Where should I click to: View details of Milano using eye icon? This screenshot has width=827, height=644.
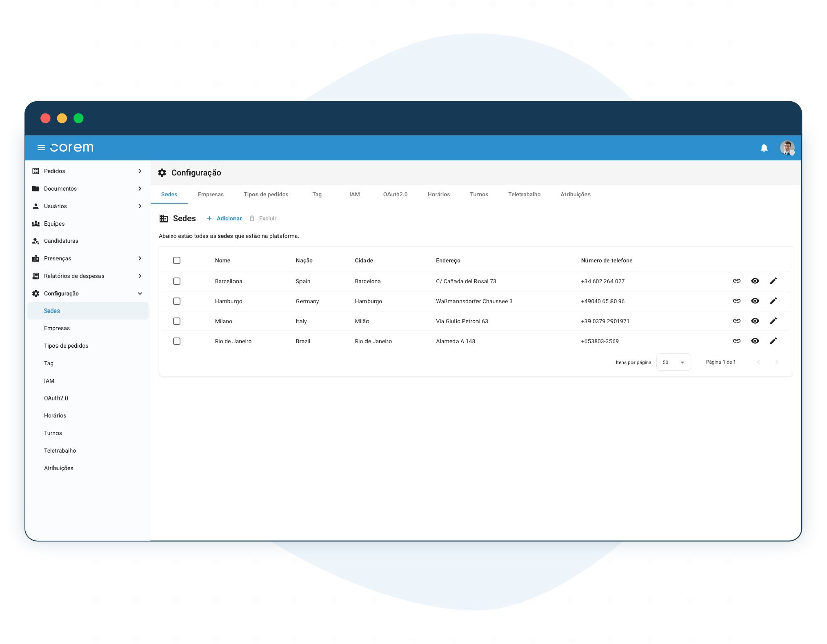(755, 321)
